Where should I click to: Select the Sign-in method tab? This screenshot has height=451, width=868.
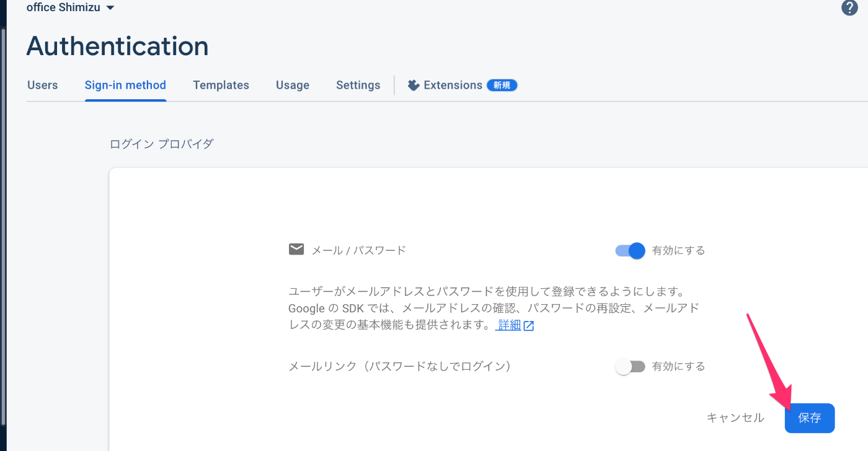tap(125, 85)
